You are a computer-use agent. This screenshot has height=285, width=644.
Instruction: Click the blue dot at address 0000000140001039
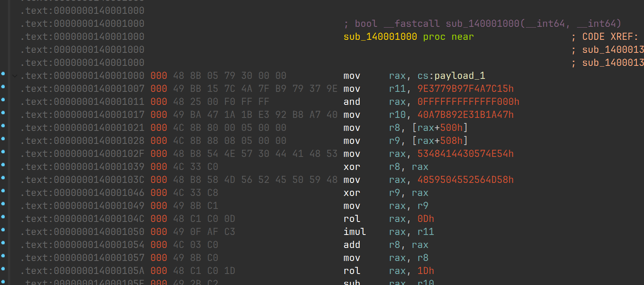pos(3,165)
